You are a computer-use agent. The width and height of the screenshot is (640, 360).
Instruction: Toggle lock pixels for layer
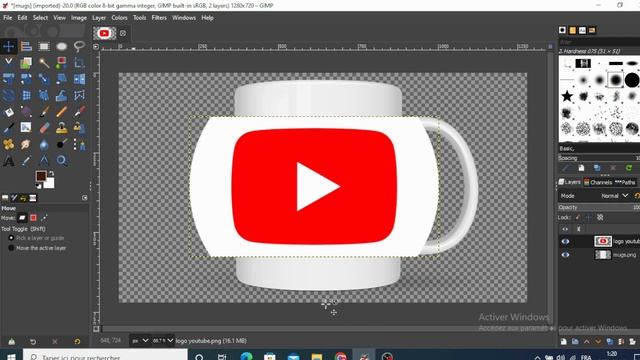[x=578, y=218]
